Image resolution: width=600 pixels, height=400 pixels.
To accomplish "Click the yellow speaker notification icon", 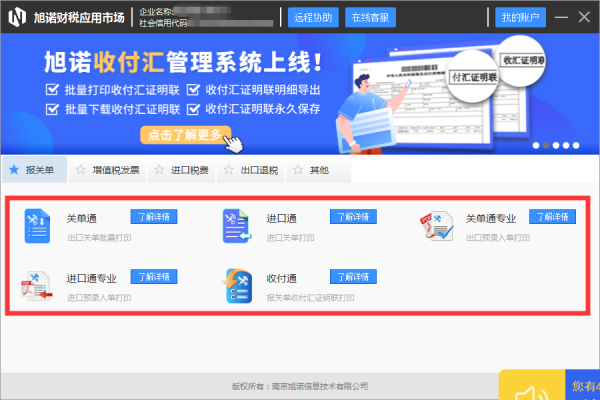I will pos(532,385).
